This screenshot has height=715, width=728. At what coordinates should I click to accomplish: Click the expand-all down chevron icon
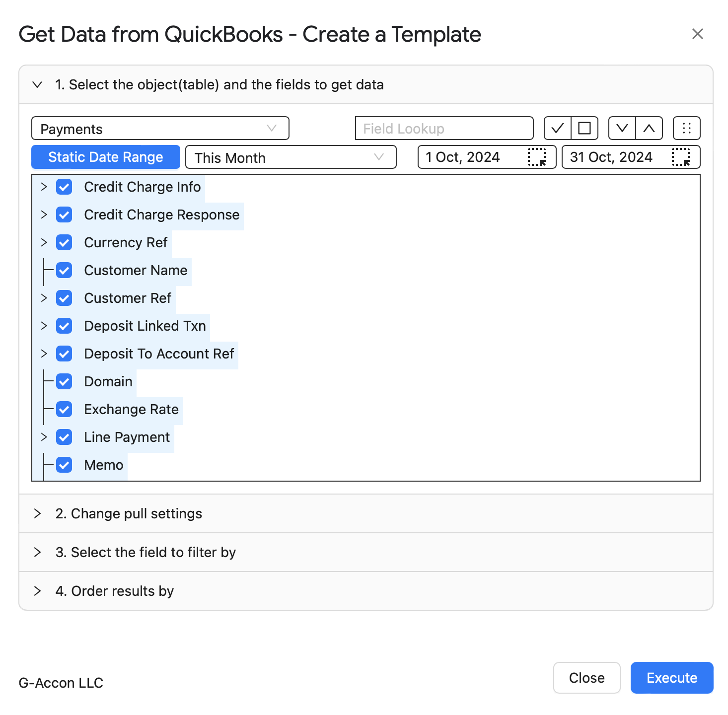[x=622, y=129]
